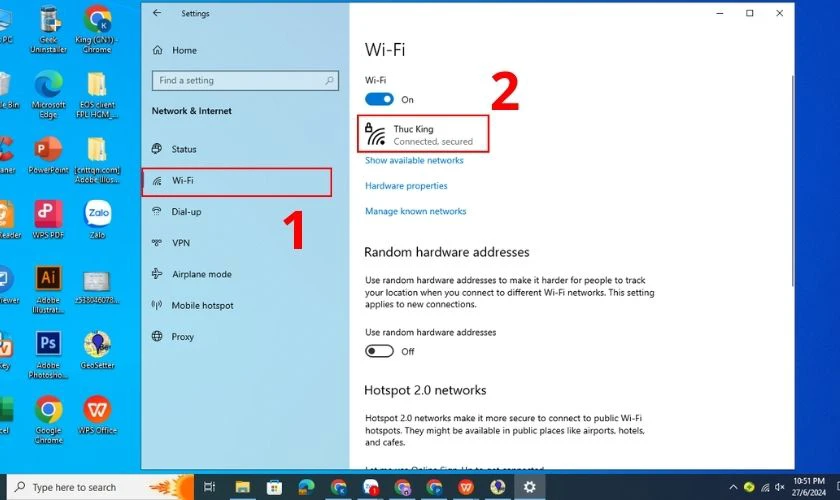Click the Google Chrome desktop icon
This screenshot has height=500, width=840.
coord(48,420)
